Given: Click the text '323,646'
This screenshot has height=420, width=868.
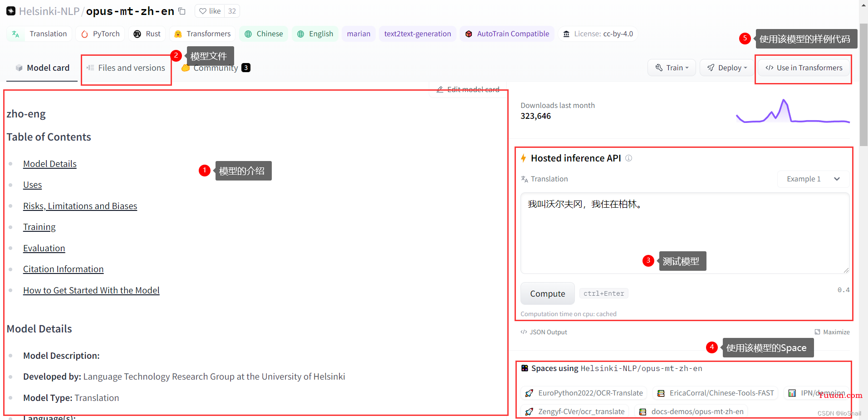Looking at the screenshot, I should (x=535, y=116).
